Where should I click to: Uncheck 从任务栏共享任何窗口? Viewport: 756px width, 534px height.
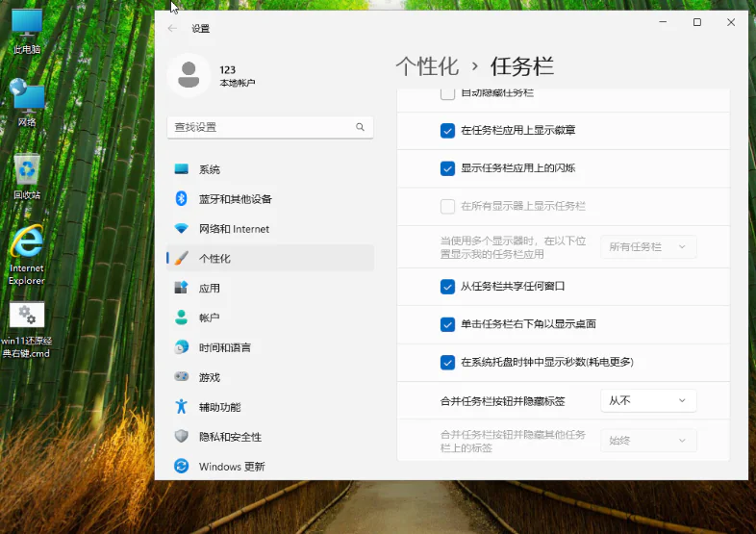click(447, 287)
